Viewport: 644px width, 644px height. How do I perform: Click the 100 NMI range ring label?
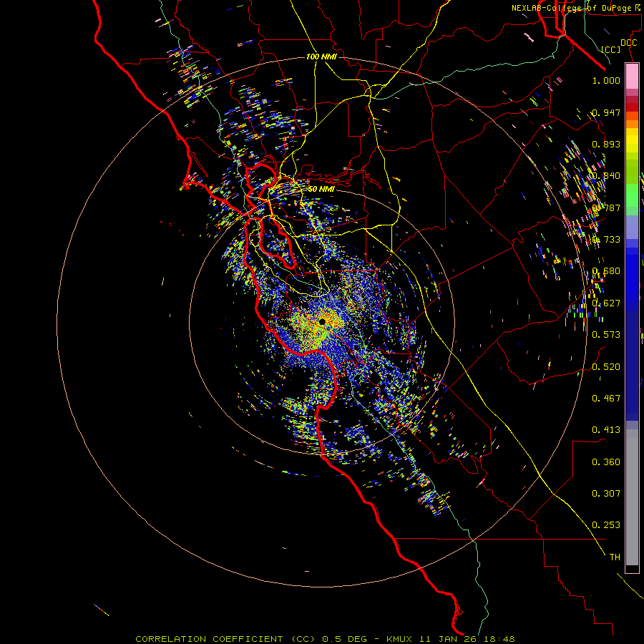coord(321,57)
